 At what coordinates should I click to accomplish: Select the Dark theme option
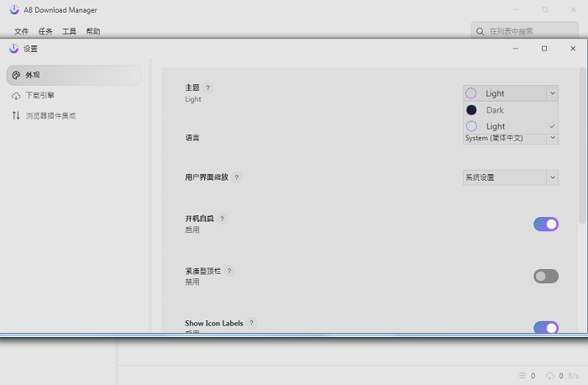click(x=511, y=110)
